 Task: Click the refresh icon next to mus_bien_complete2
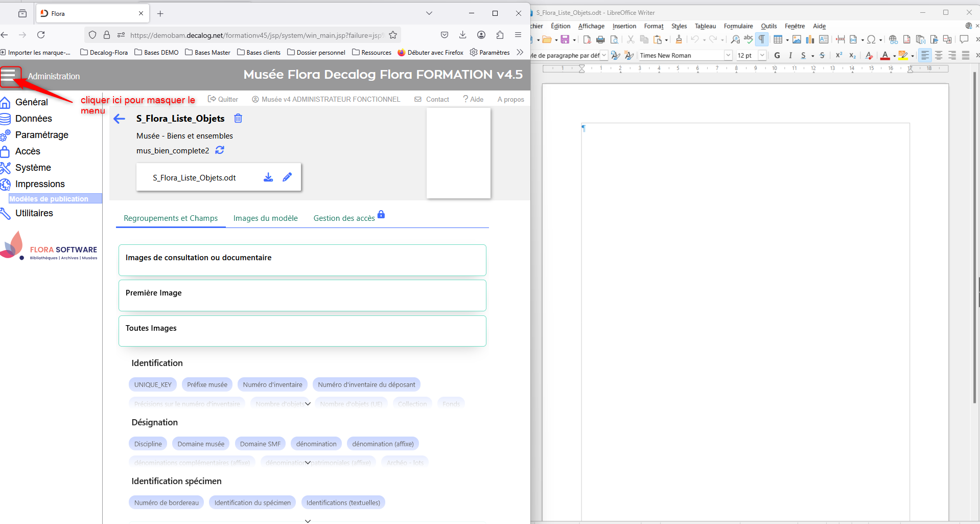pos(220,150)
